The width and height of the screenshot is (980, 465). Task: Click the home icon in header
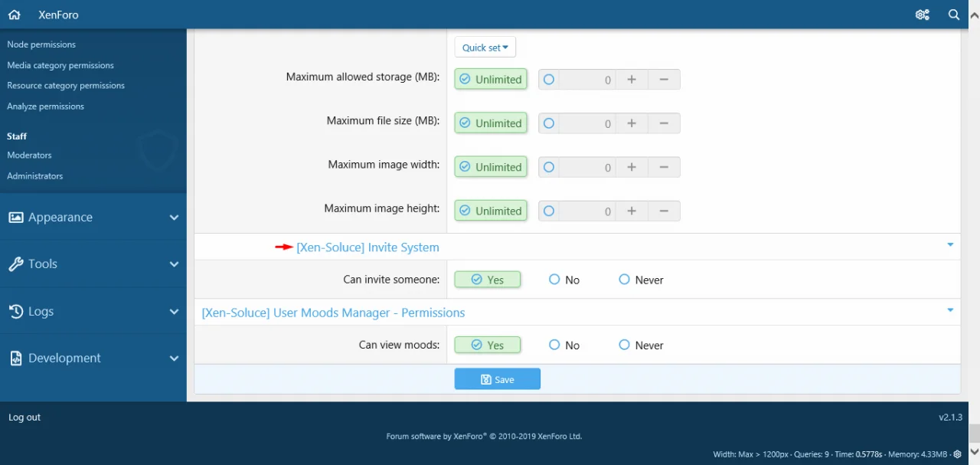click(15, 15)
